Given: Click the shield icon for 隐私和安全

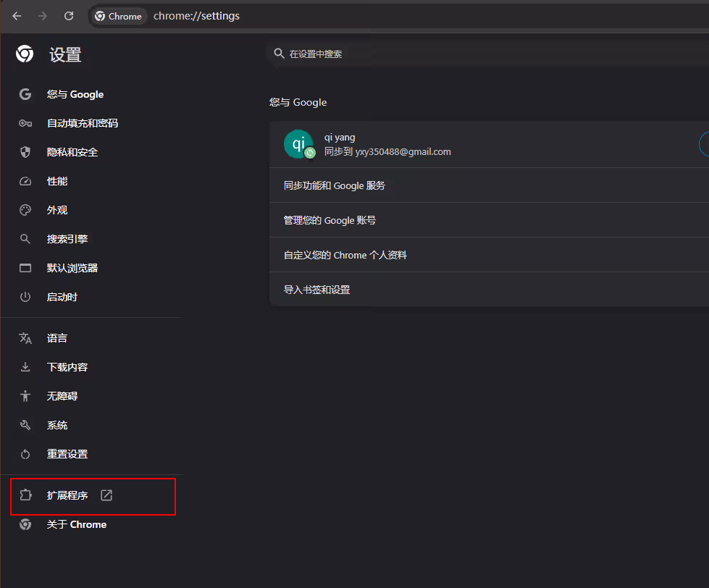Looking at the screenshot, I should pyautogui.click(x=25, y=152).
